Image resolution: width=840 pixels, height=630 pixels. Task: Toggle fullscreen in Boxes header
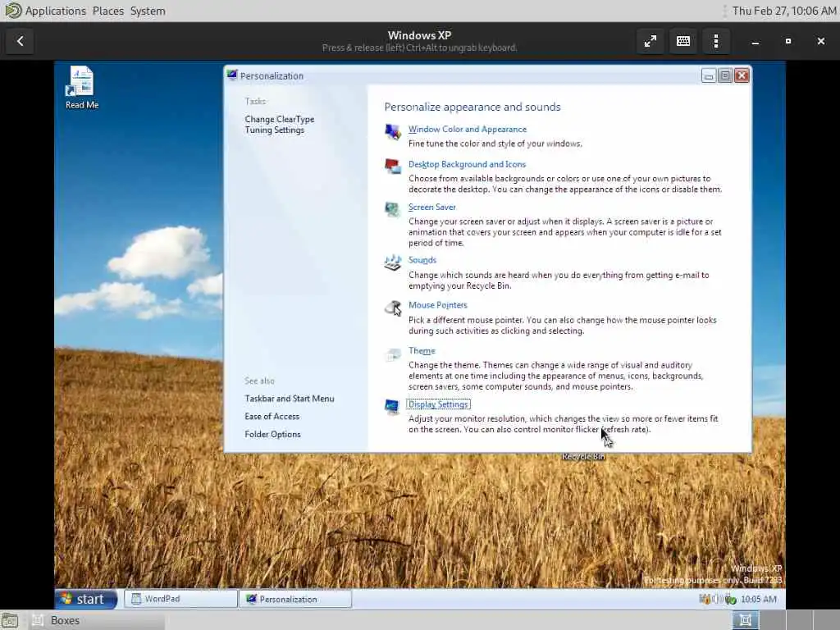[x=651, y=41]
